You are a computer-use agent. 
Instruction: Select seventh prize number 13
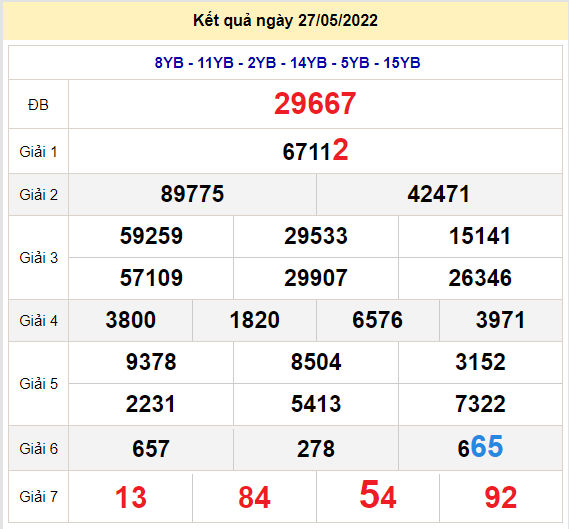tap(131, 497)
